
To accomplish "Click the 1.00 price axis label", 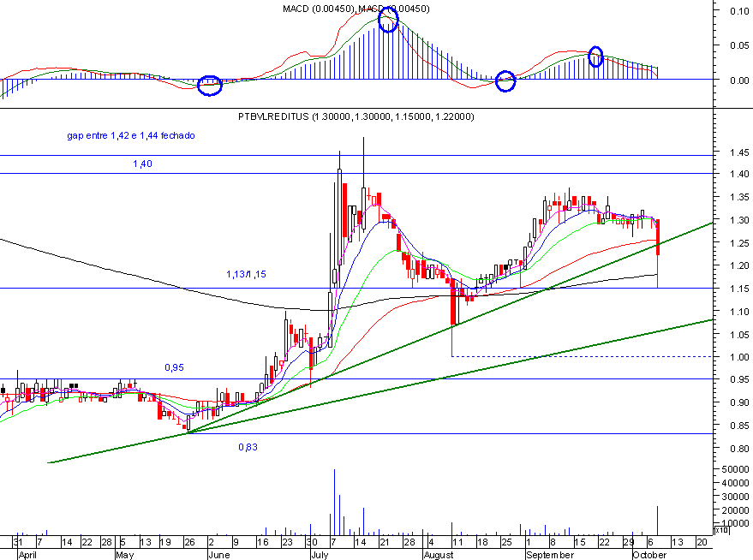I will click(x=739, y=357).
